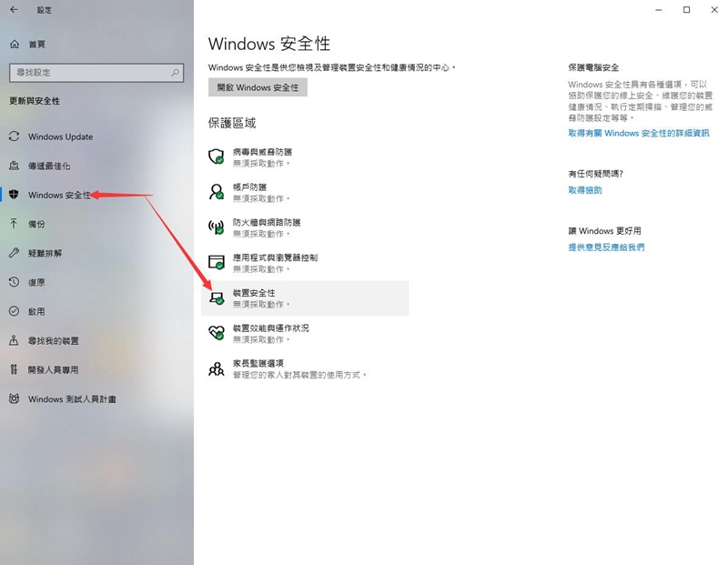Click the search magnifier icon in 尋找設定
The image size is (728, 565).
175,73
